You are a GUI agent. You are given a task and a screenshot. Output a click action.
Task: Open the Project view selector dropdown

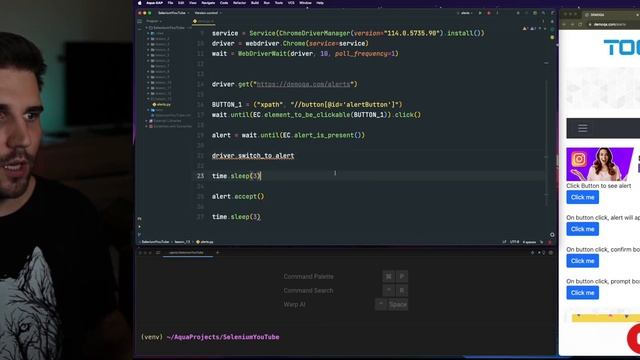tap(153, 21)
